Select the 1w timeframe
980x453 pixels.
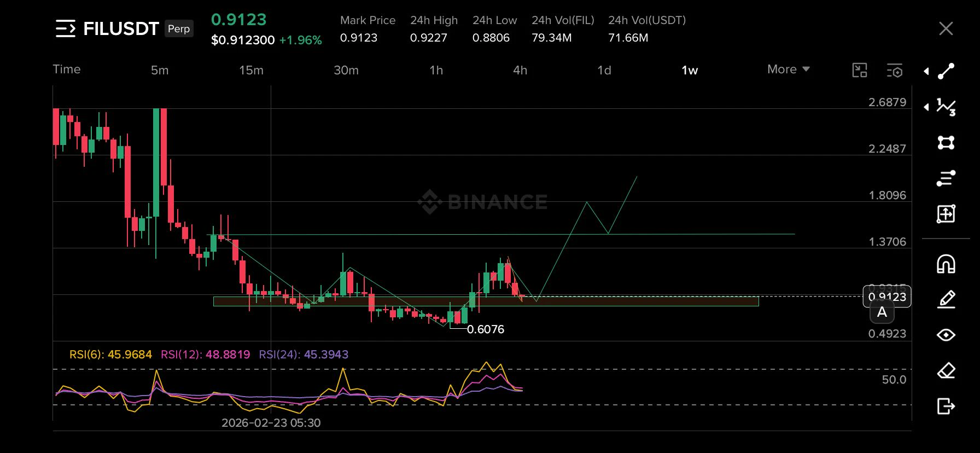pos(690,70)
